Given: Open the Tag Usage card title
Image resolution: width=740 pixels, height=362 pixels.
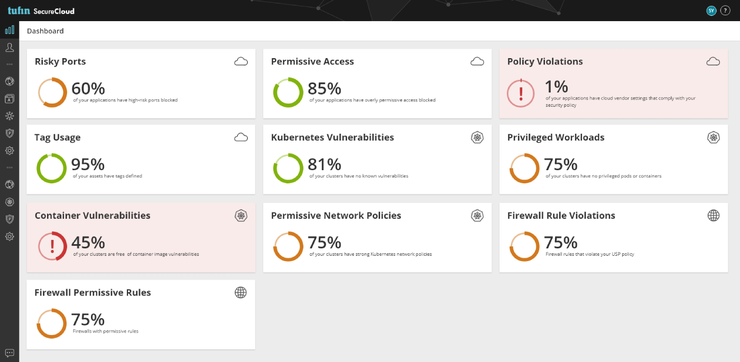Looking at the screenshot, I should pyautogui.click(x=58, y=137).
